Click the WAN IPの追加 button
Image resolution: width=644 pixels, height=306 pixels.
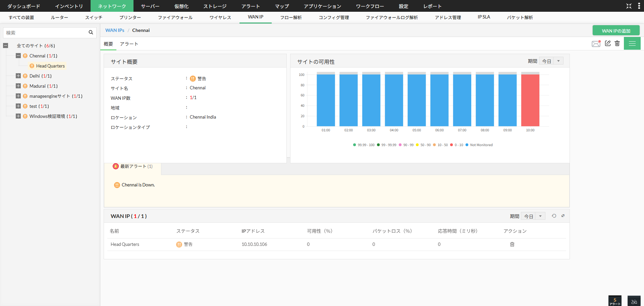(x=616, y=31)
